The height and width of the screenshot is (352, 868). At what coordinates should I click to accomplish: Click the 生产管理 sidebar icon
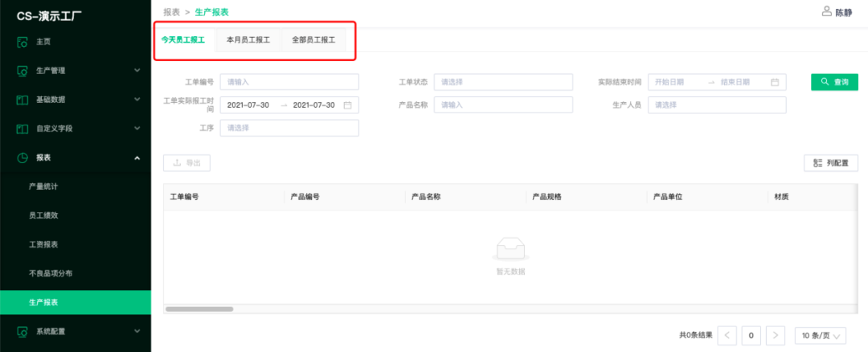[x=23, y=71]
